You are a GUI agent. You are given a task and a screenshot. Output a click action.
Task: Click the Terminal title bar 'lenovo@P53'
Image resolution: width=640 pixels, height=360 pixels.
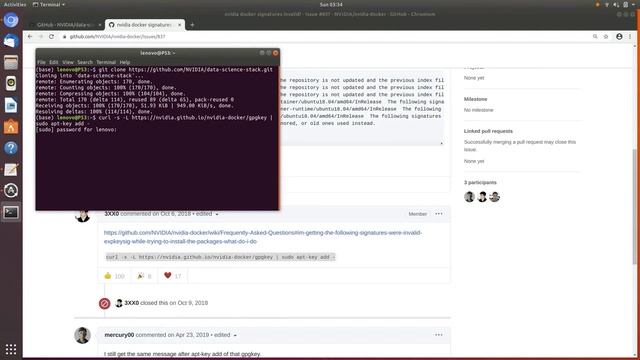point(158,53)
